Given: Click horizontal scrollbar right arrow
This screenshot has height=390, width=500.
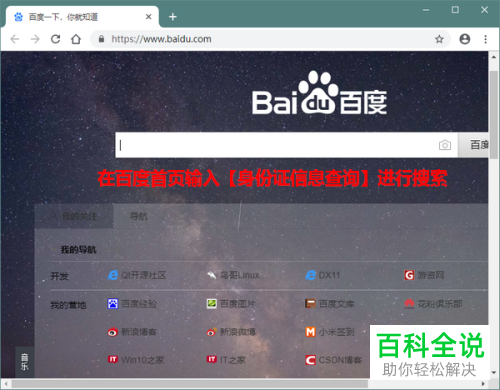Looking at the screenshot, I should point(483,384).
